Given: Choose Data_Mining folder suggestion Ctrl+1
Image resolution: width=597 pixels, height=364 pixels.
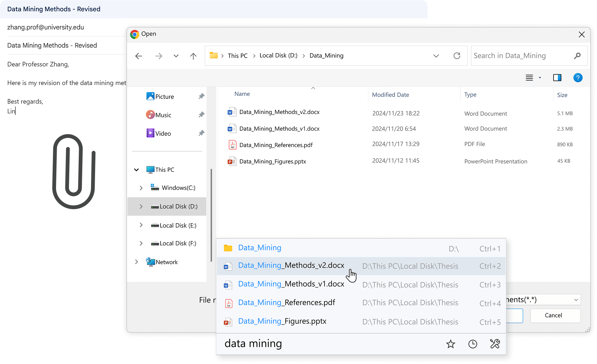Looking at the screenshot, I should [361, 248].
